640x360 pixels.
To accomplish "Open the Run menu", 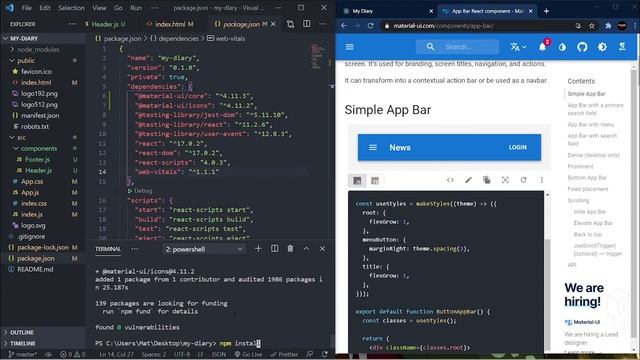I will (136, 8).
